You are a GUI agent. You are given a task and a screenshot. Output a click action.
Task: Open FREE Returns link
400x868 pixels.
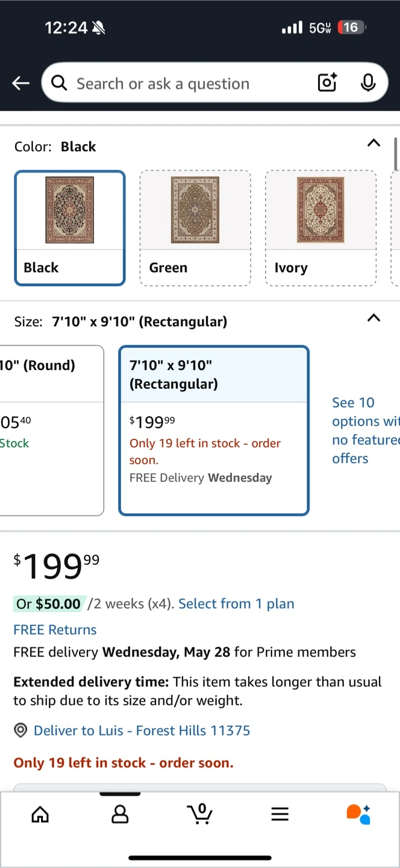[x=55, y=630]
